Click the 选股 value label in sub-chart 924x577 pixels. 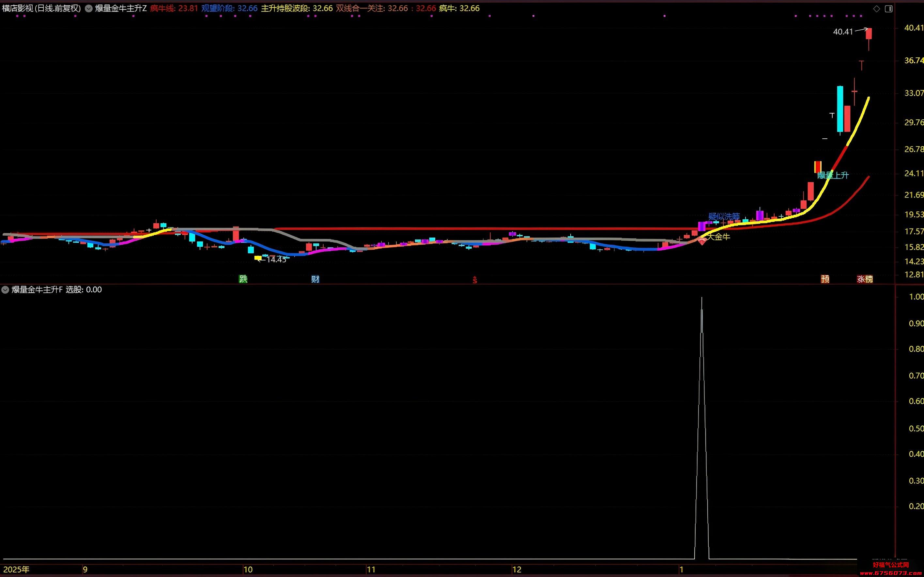tap(84, 290)
